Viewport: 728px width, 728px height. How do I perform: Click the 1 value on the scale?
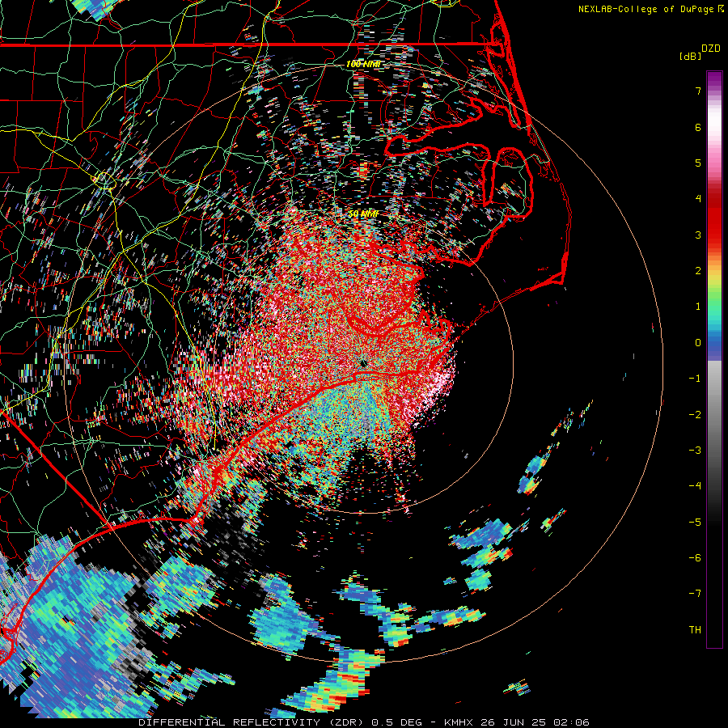click(x=698, y=307)
